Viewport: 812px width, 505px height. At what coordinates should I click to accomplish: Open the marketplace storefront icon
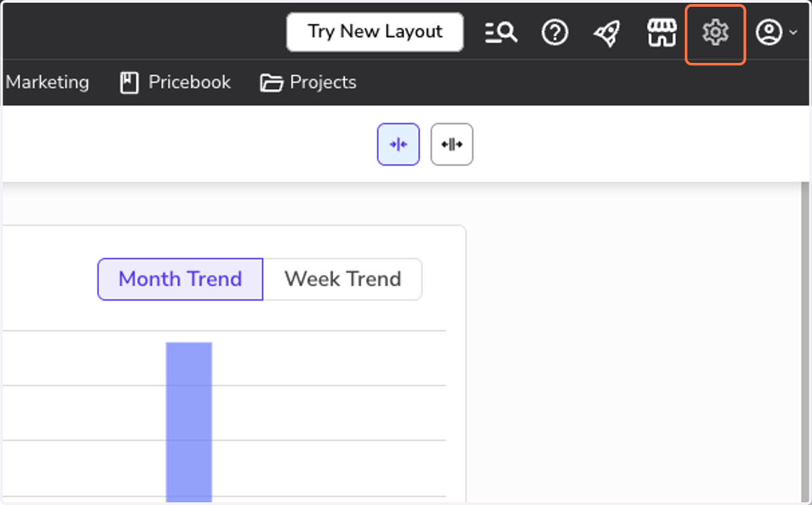(662, 32)
